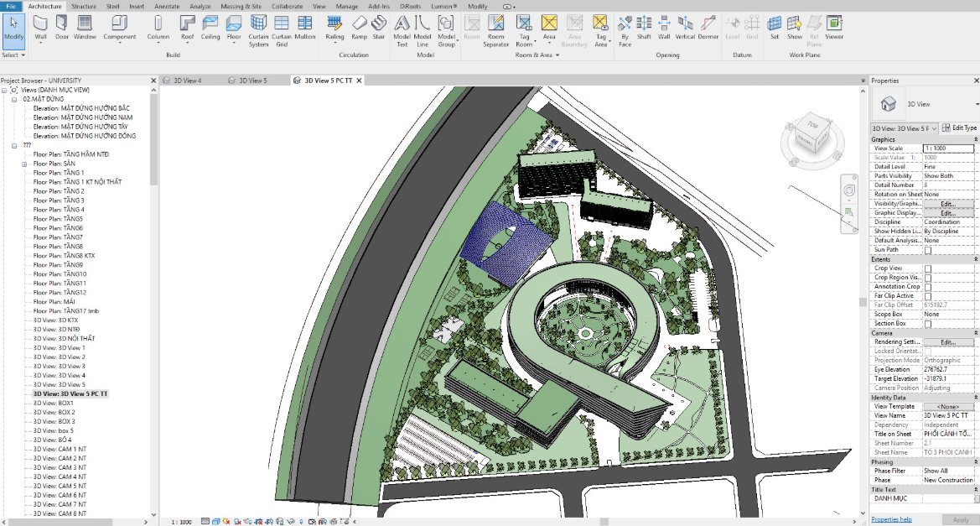Toggle the Sun Path checkbox
Image resolution: width=980 pixels, height=526 pixels.
[x=928, y=250]
